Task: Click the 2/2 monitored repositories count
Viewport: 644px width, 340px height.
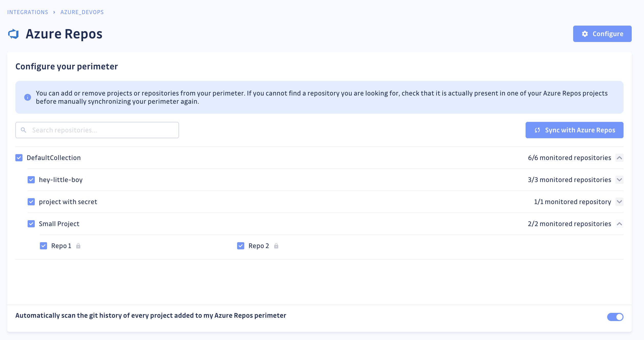Action: 570,224
